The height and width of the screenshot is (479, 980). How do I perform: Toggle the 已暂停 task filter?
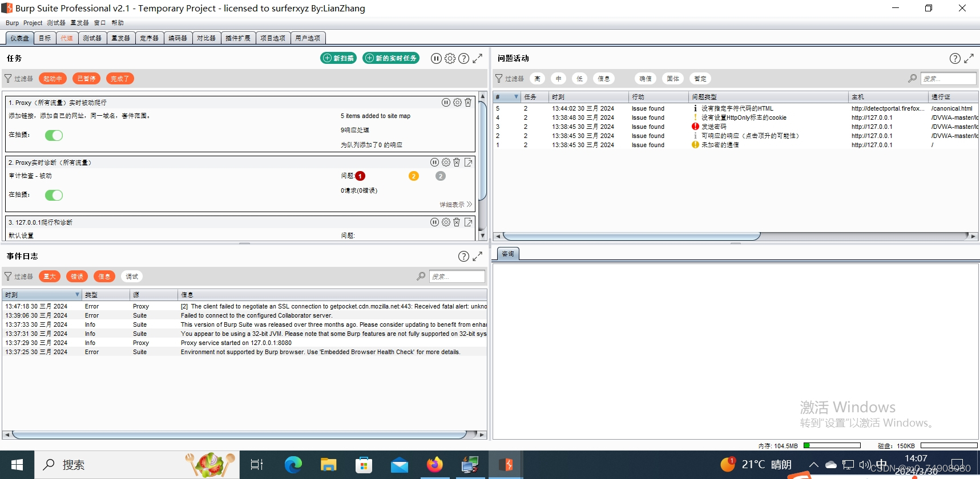coord(87,79)
